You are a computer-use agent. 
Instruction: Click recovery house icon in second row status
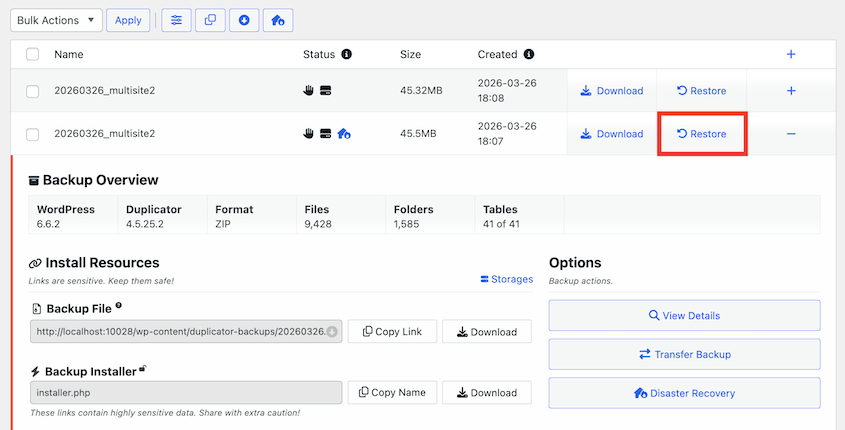[x=343, y=134]
